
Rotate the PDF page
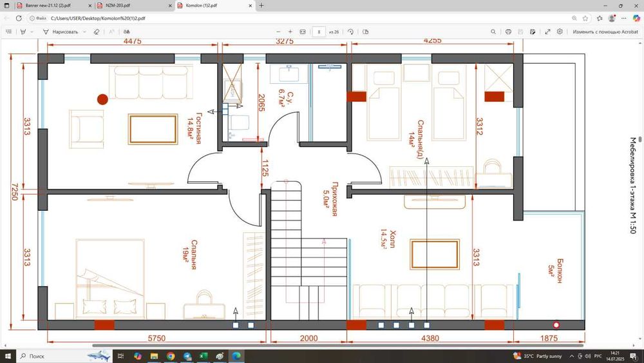point(351,31)
